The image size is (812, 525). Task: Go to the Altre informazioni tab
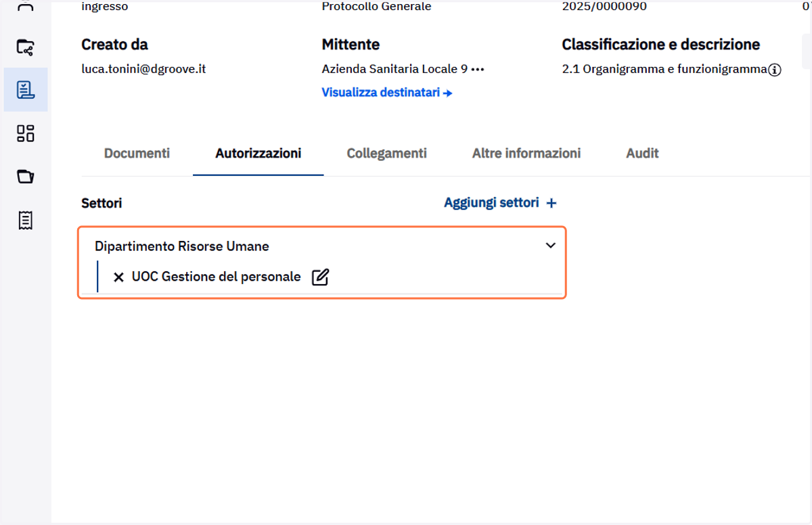pos(526,154)
